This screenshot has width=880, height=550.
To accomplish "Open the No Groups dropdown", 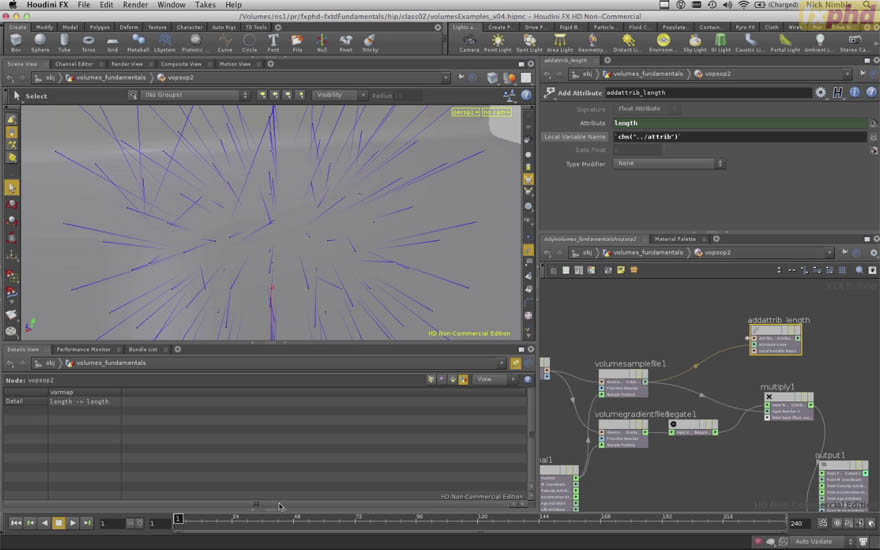I will click(x=195, y=95).
